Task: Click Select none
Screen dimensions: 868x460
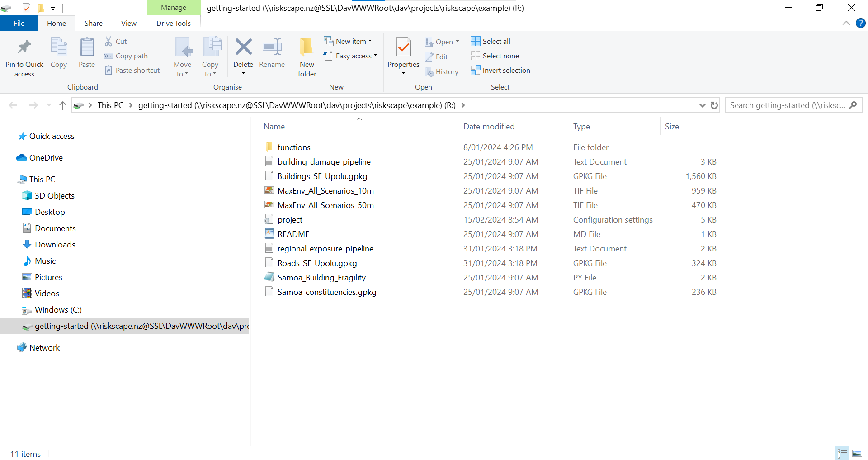Action: point(495,56)
